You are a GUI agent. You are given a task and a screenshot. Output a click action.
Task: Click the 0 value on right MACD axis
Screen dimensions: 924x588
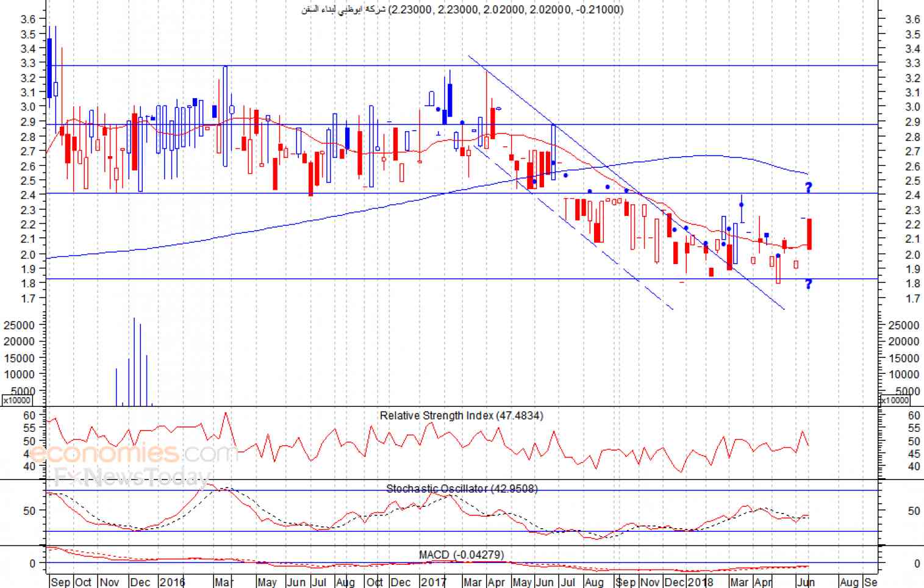coord(917,564)
